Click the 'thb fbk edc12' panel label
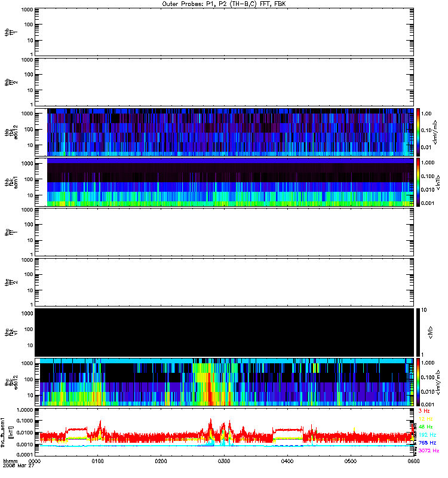The width and height of the screenshot is (448, 478). [x=11, y=132]
